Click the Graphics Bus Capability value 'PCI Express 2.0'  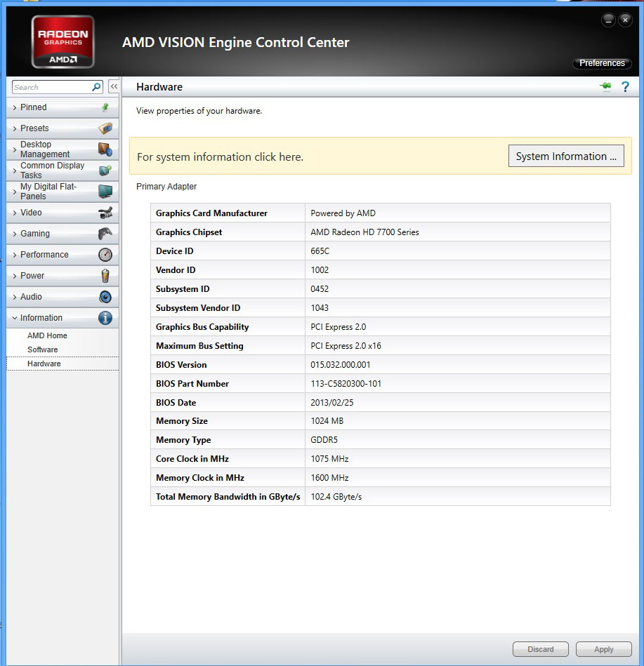pos(338,327)
